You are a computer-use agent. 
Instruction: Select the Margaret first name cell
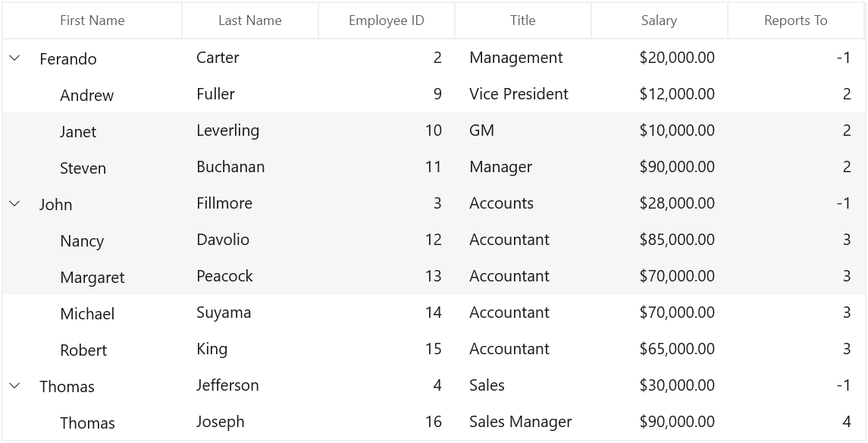[92, 278]
